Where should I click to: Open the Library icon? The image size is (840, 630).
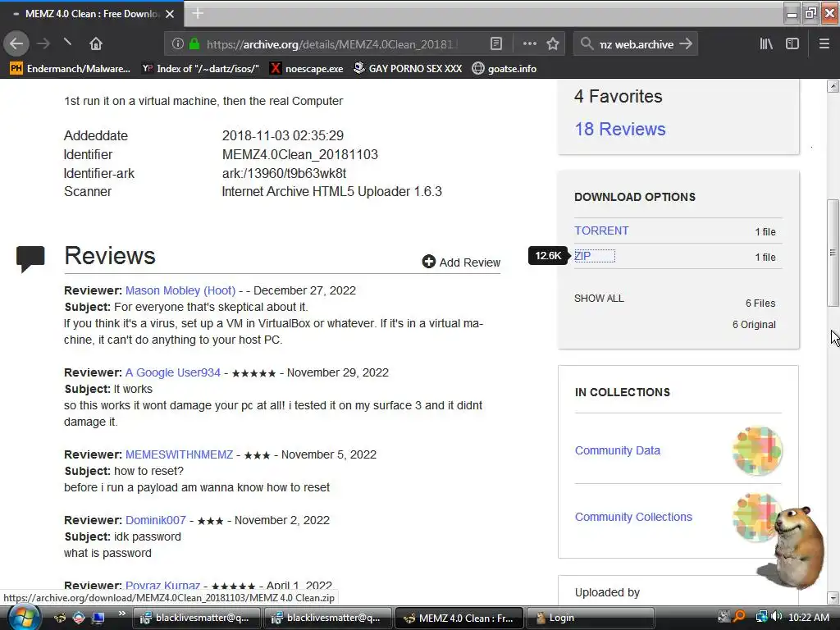click(766, 44)
